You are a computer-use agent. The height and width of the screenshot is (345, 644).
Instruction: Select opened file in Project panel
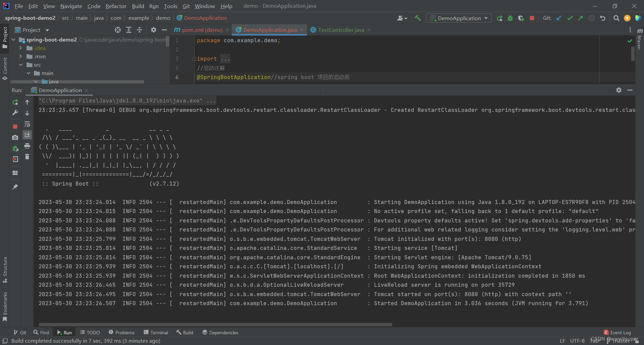(118, 30)
